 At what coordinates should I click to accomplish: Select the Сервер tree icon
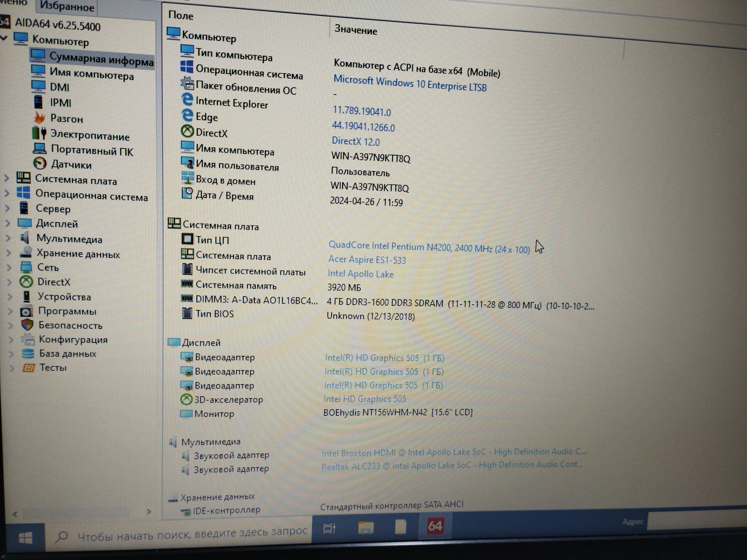25,208
